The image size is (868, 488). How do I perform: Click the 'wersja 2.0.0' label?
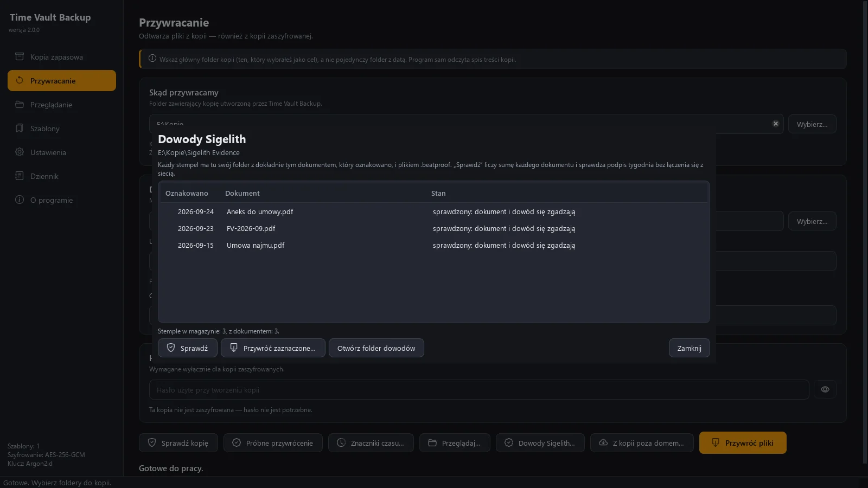tap(24, 30)
